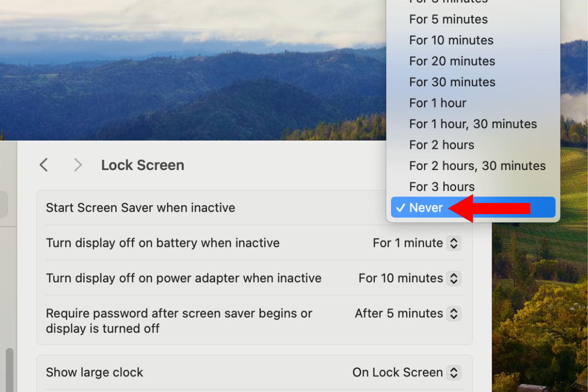This screenshot has height=392, width=588.
Task: Click stepper arrows beside After 5 minutes
Action: (x=454, y=314)
